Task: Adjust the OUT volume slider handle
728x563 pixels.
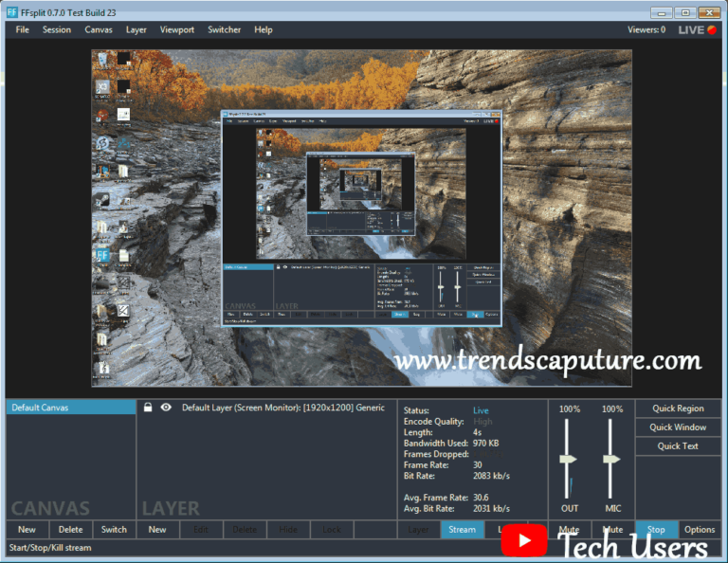Action: [x=568, y=459]
